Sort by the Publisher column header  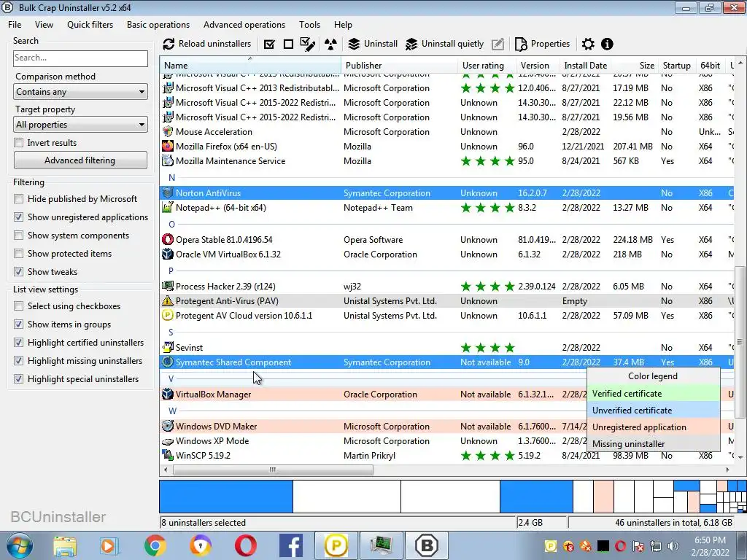(x=399, y=65)
